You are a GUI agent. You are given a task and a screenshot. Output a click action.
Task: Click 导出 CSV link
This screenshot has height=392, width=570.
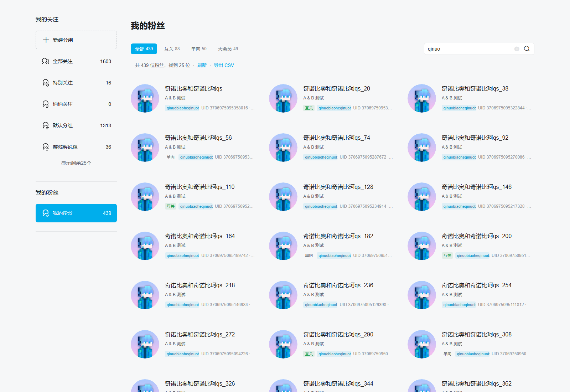[224, 65]
